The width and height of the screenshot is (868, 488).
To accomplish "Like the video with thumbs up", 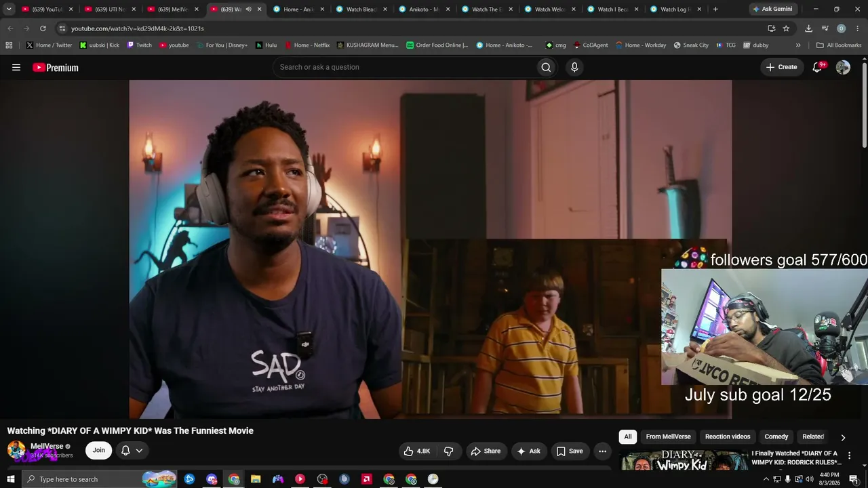I will (417, 451).
